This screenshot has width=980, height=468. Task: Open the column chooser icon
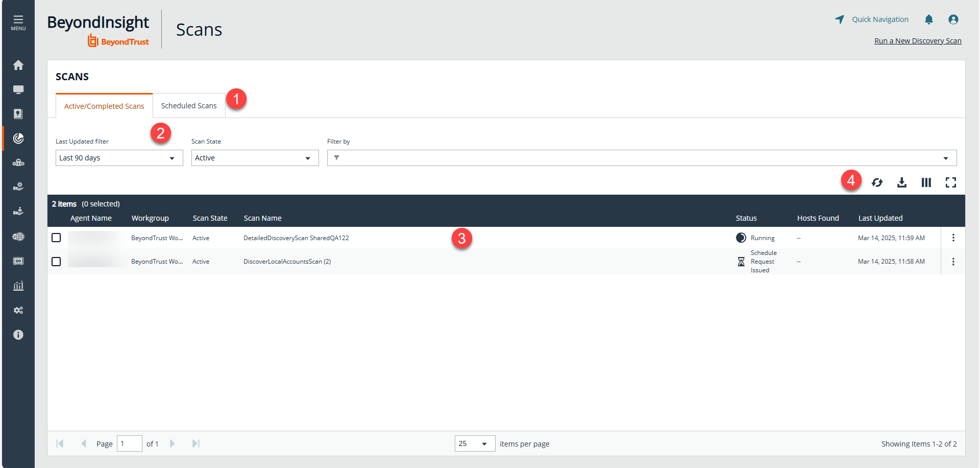click(926, 182)
